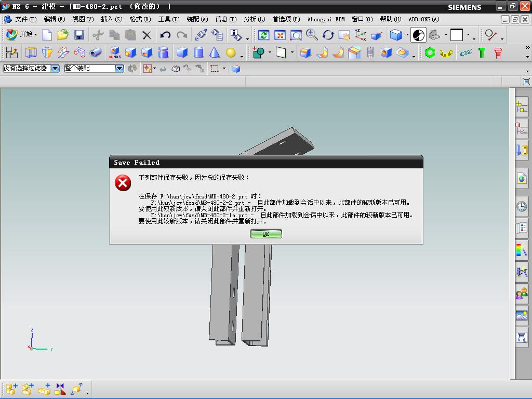Viewport: 532px width, 399px height.
Task: Click OK in the Save Failed dialog
Action: (266, 234)
